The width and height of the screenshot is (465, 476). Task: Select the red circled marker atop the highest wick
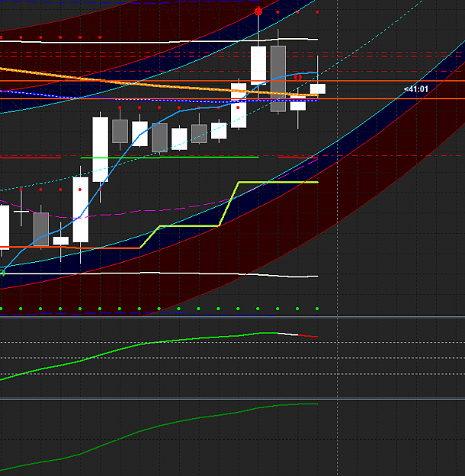click(x=258, y=11)
